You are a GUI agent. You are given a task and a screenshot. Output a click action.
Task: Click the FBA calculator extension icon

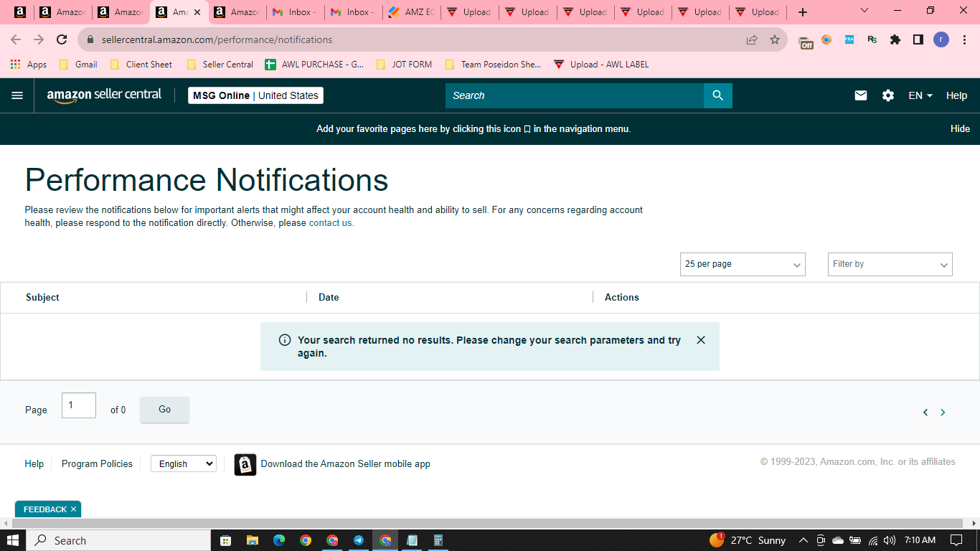849,39
